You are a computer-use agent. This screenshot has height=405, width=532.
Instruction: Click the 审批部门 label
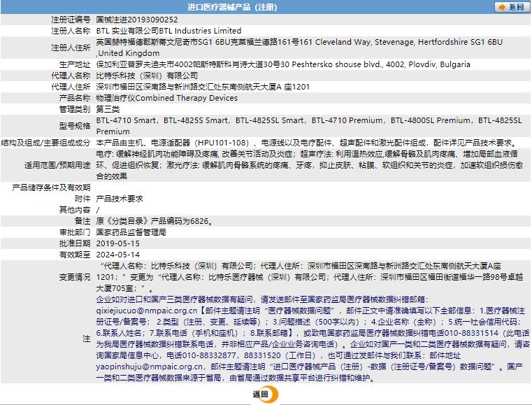[75, 232]
